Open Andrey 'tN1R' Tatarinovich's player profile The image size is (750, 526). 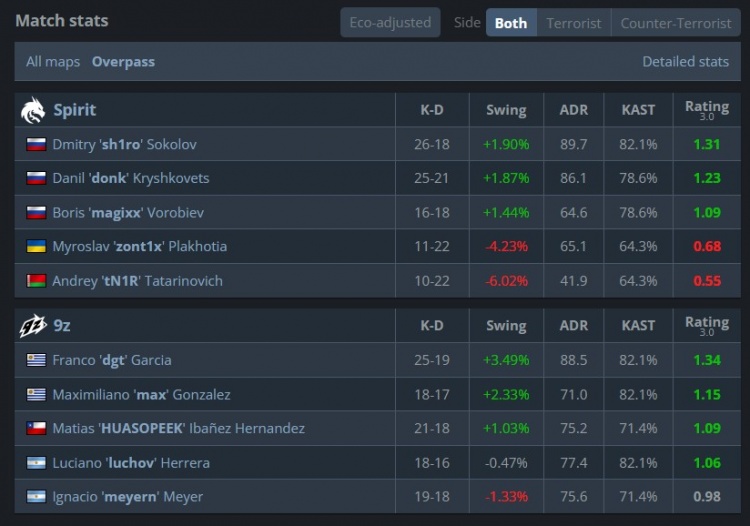[x=137, y=281]
